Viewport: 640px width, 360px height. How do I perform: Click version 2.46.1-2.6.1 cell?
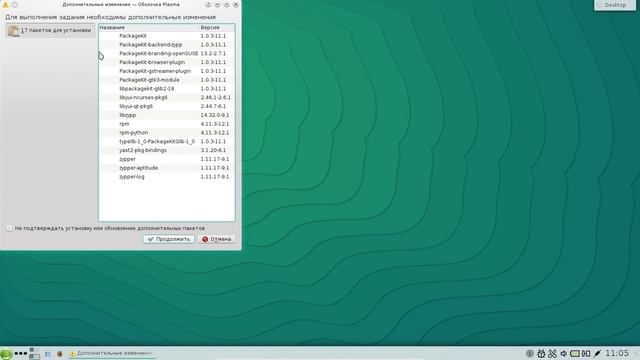pos(216,98)
